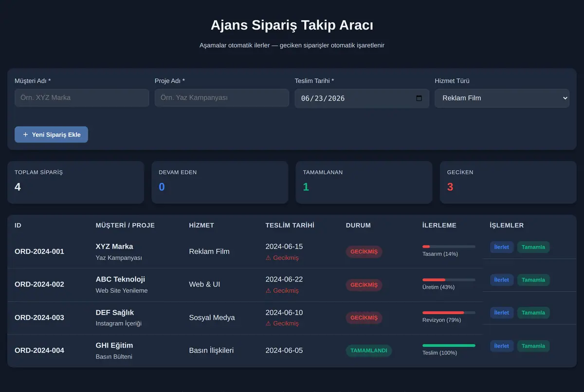Click the Basın İlişkileri service cell
This screenshot has height=392, width=584.
tap(212, 350)
